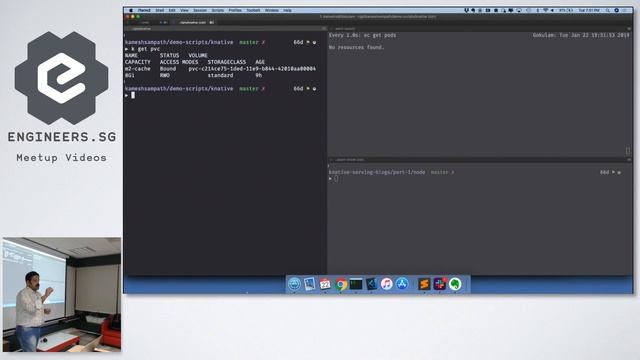
Task: Open Visual Studio Code from the Dock
Action: pyautogui.click(x=371, y=284)
